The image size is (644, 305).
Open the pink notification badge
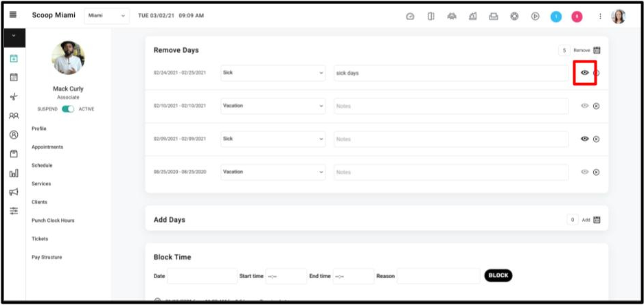click(x=577, y=16)
